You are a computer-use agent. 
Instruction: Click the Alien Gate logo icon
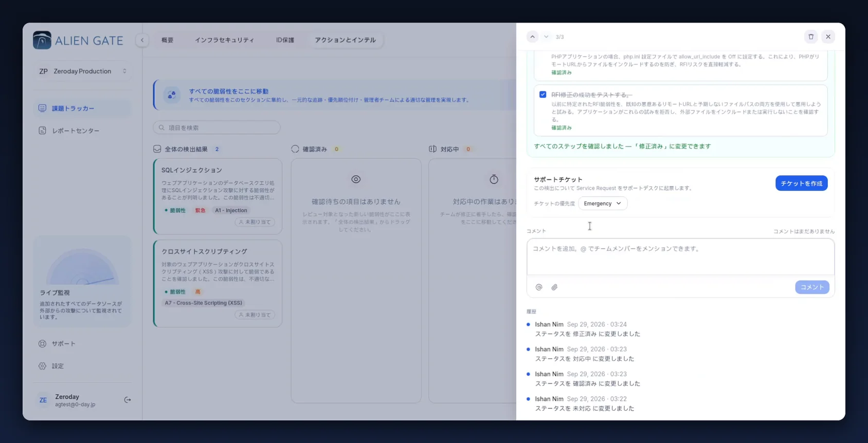[42, 40]
